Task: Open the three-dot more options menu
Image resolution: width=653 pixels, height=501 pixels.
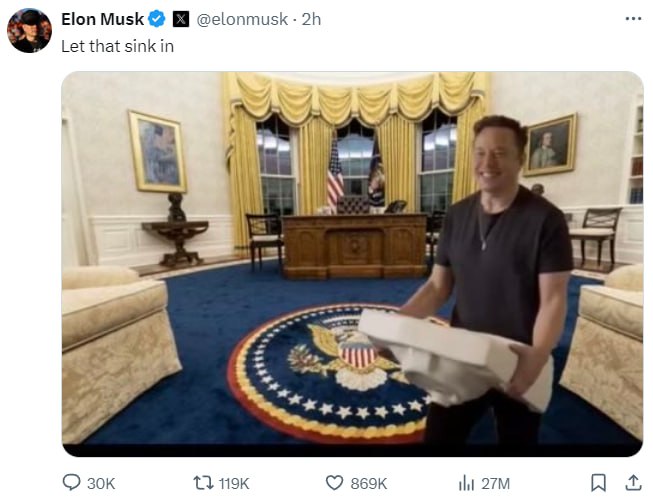Action: click(x=633, y=19)
